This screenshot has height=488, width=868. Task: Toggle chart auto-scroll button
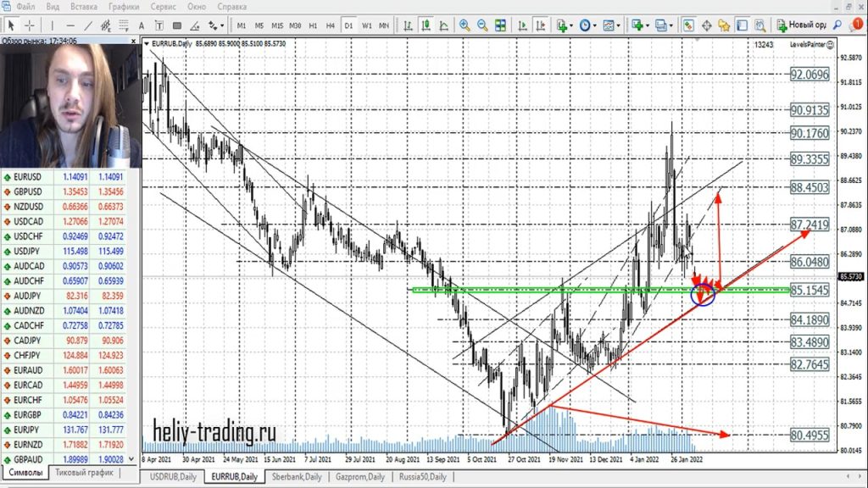pos(521,25)
